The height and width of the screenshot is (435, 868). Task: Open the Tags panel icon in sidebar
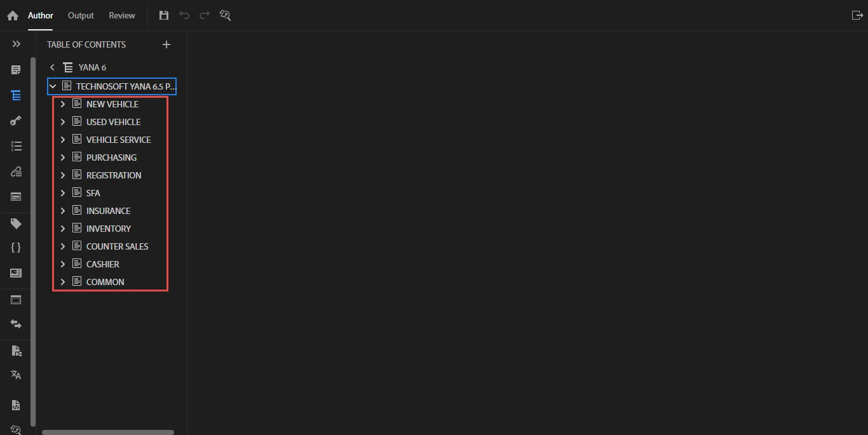[x=17, y=224]
